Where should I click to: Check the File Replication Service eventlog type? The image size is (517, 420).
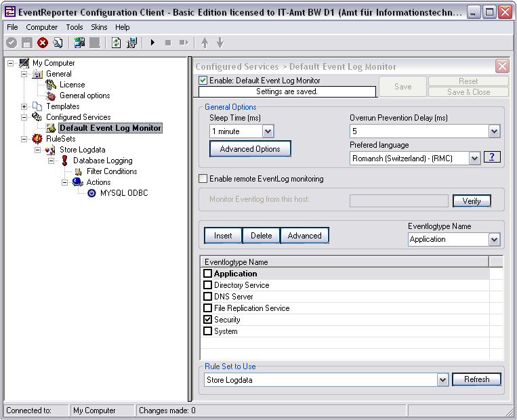[x=208, y=308]
